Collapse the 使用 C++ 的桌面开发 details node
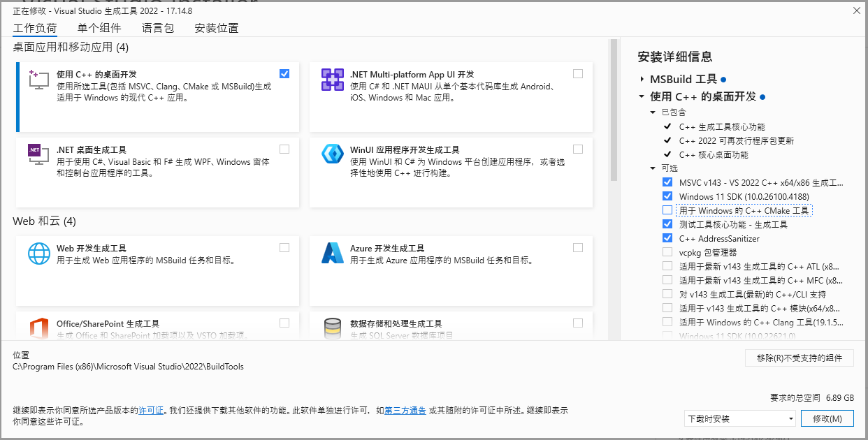This screenshot has height=440, width=868. click(642, 96)
